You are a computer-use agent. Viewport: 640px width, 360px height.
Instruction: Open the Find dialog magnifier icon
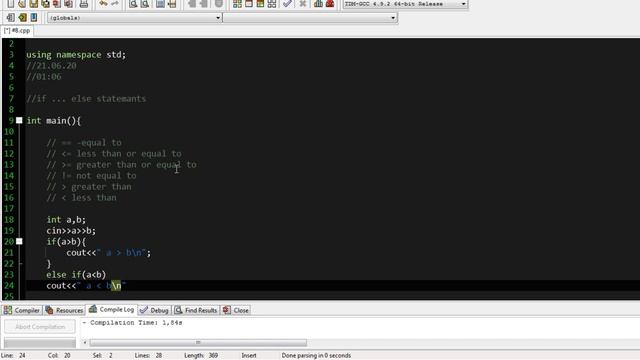133,4
